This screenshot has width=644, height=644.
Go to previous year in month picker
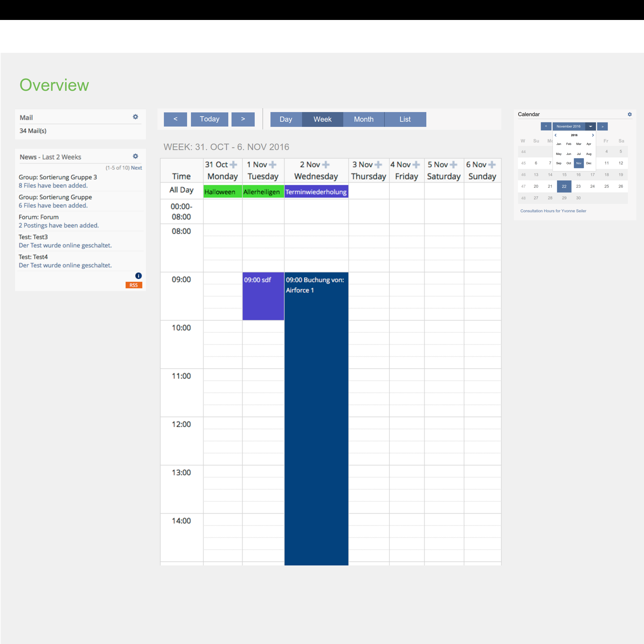[555, 135]
